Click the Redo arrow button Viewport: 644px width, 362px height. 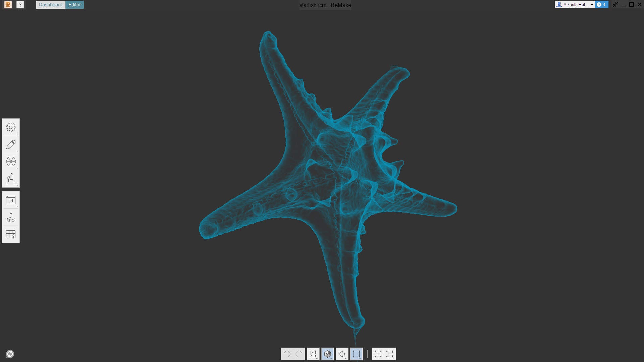pyautogui.click(x=299, y=354)
